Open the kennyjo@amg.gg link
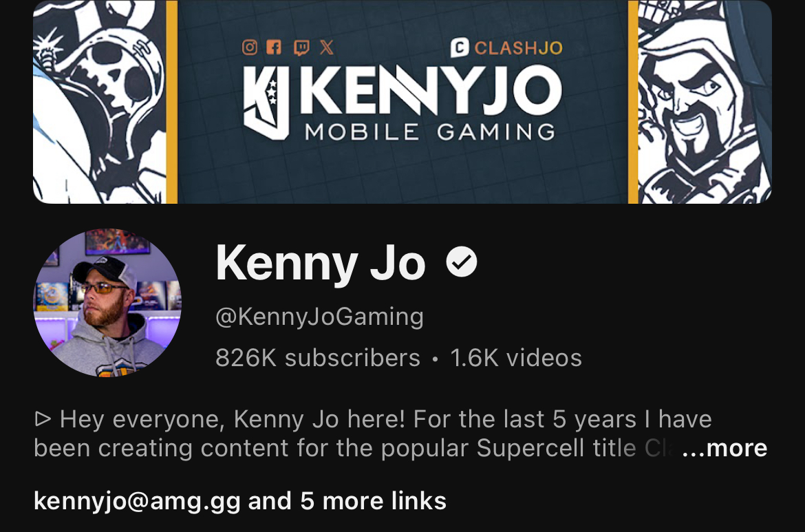 click(137, 500)
